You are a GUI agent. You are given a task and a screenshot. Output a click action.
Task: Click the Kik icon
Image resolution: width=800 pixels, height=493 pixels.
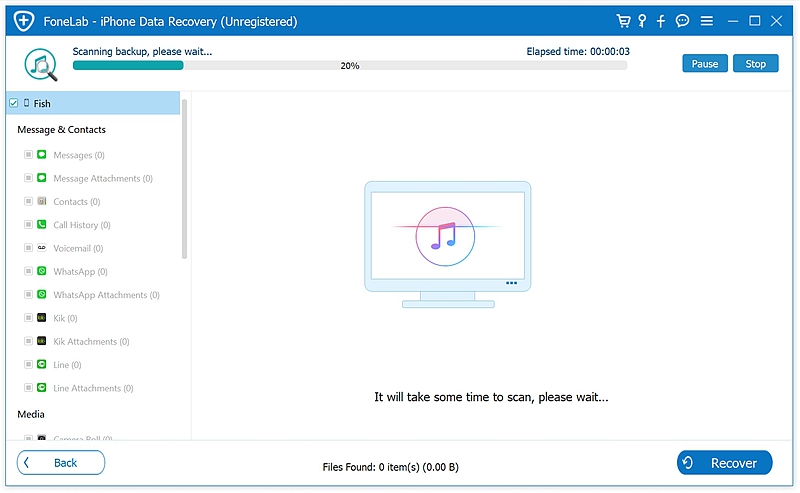(42, 317)
